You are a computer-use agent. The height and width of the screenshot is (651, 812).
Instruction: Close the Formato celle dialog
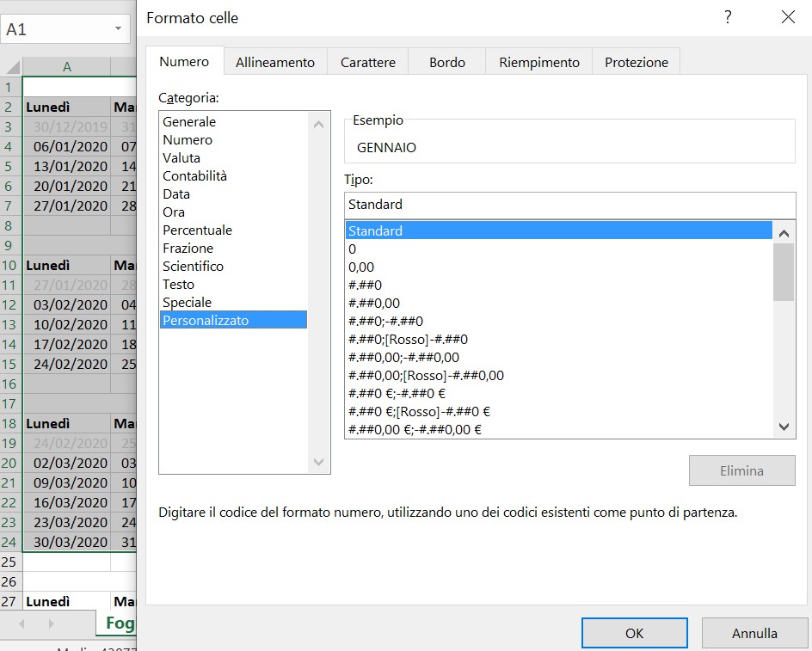tap(787, 17)
